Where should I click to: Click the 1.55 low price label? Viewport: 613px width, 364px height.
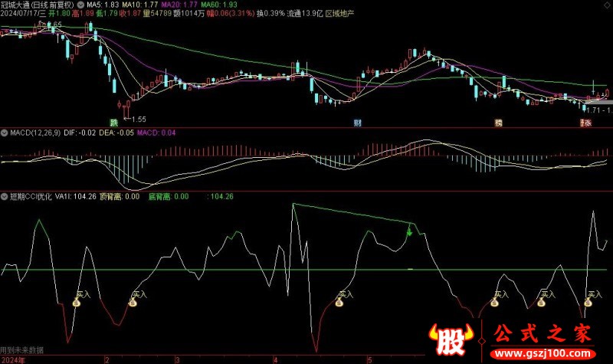139,120
